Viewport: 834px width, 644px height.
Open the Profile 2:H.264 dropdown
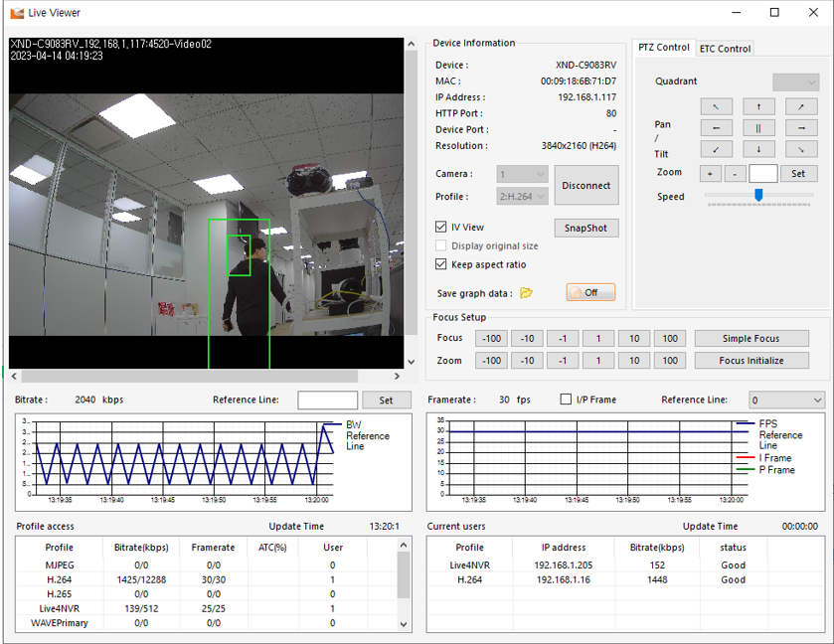521,197
